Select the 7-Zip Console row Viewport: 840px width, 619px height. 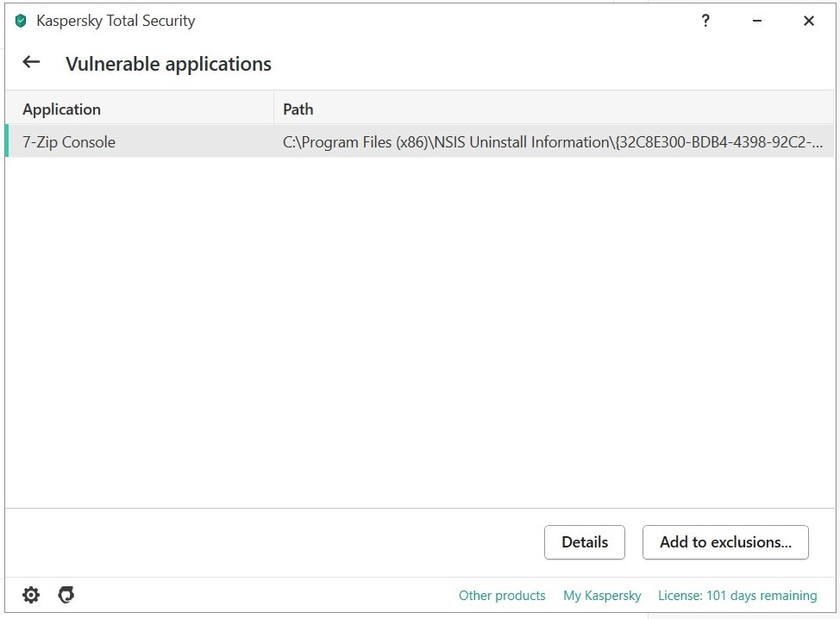pyautogui.click(x=69, y=142)
